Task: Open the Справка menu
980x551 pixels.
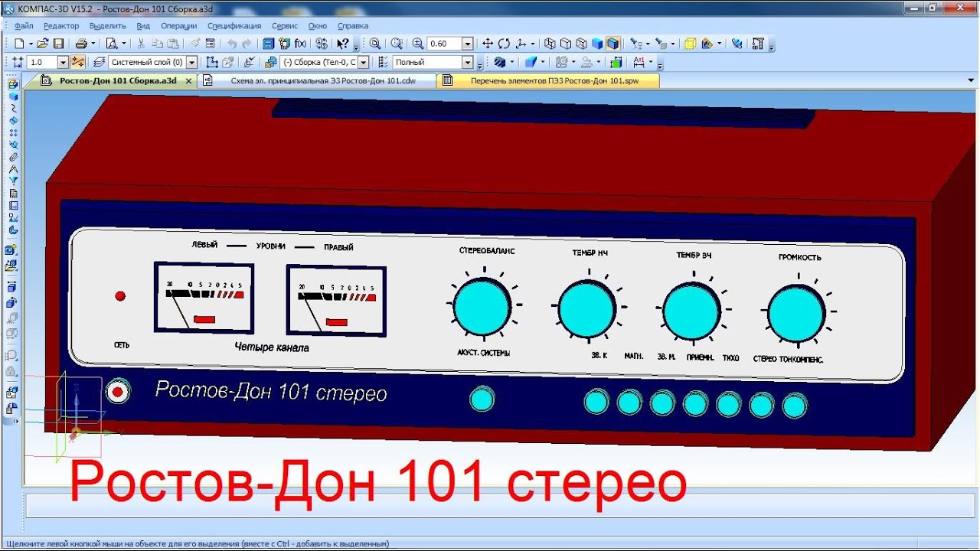Action: [x=353, y=25]
